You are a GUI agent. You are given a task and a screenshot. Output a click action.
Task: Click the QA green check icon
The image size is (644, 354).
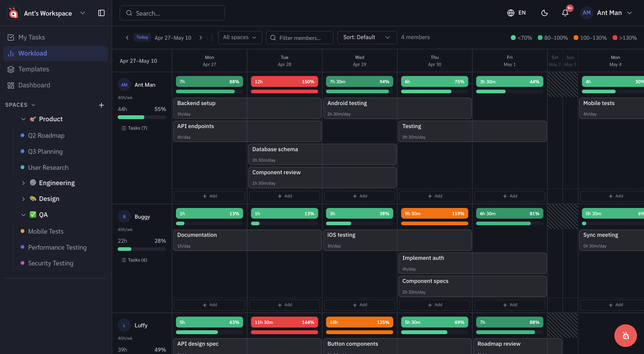point(33,215)
